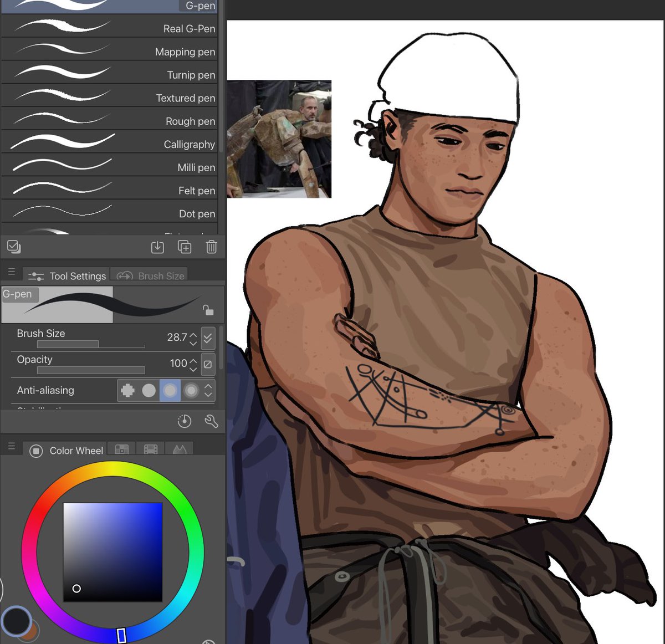Click the G-pen stroke preview
This screenshot has height=644, width=665.
tap(113, 304)
